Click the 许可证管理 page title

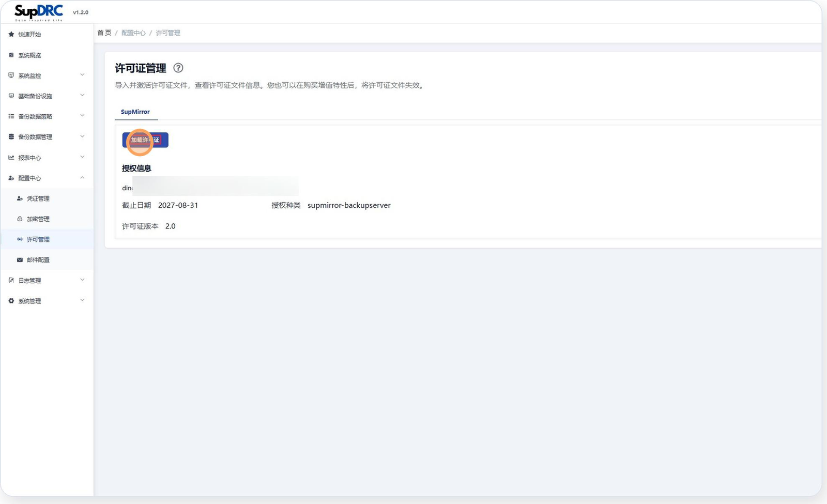141,68
